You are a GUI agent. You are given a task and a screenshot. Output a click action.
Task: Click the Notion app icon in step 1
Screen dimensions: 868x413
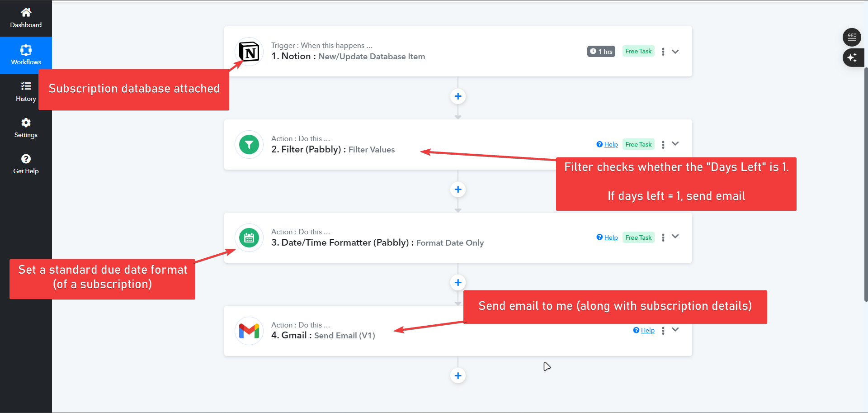(x=249, y=52)
